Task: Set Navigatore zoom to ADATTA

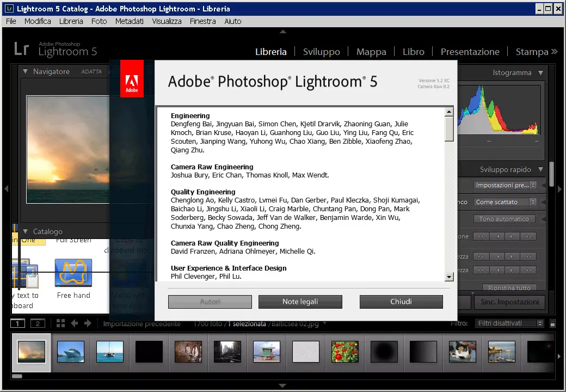Action: click(91, 71)
